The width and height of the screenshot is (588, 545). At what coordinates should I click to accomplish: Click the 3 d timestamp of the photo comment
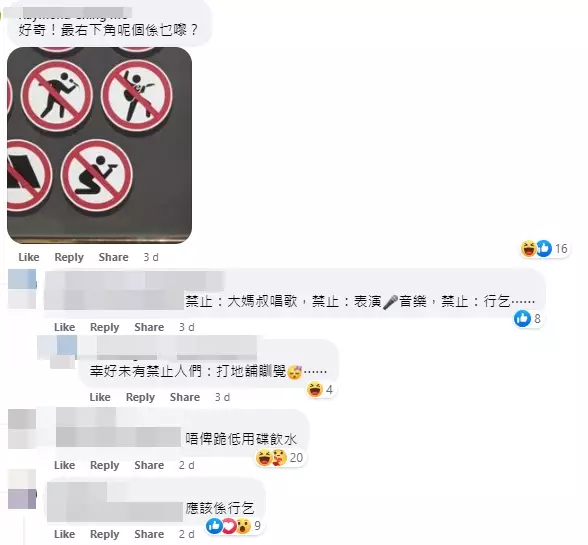151,257
